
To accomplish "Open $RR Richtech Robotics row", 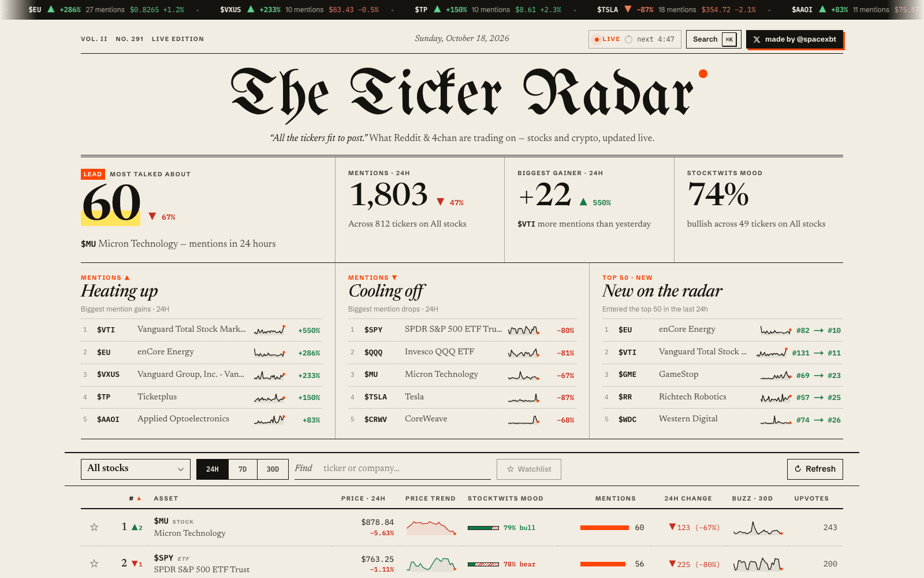I will (722, 397).
